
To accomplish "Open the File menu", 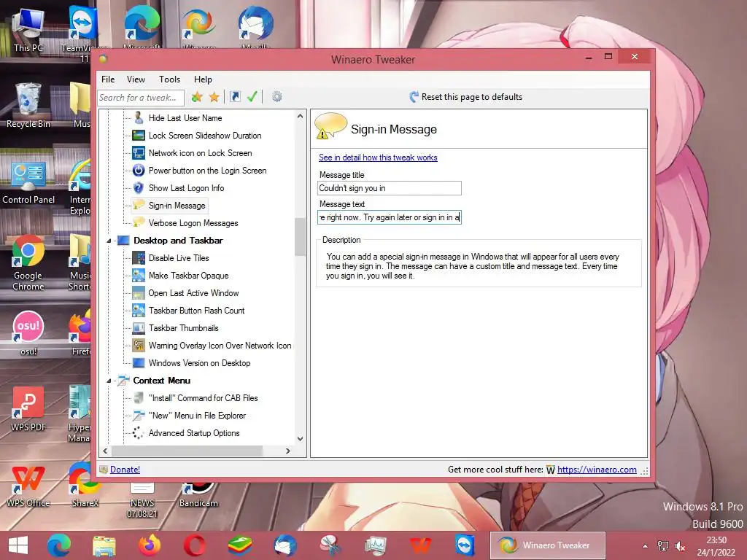I will (108, 79).
